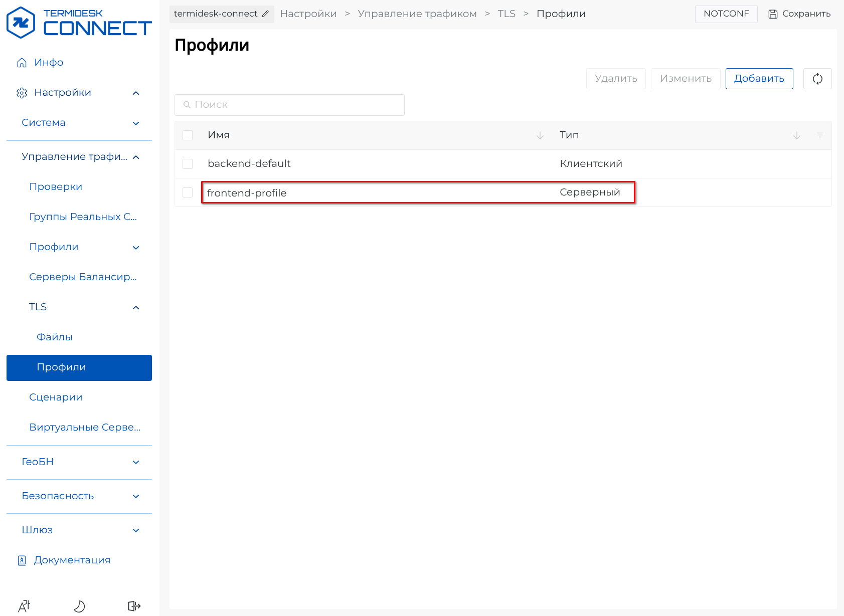
Task: Click the pencil icon next to termidesk-connect
Action: click(x=265, y=14)
